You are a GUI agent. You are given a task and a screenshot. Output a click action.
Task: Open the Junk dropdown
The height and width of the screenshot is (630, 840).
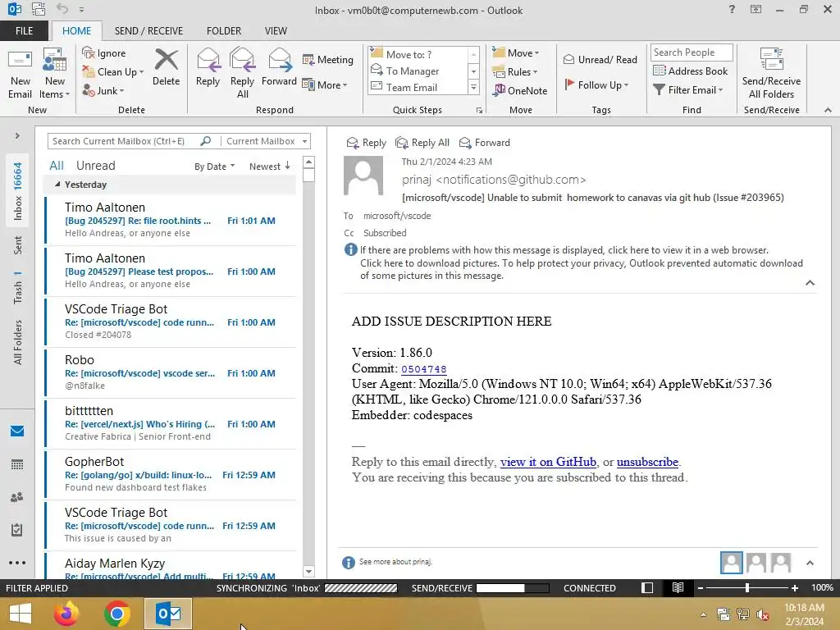pos(103,90)
